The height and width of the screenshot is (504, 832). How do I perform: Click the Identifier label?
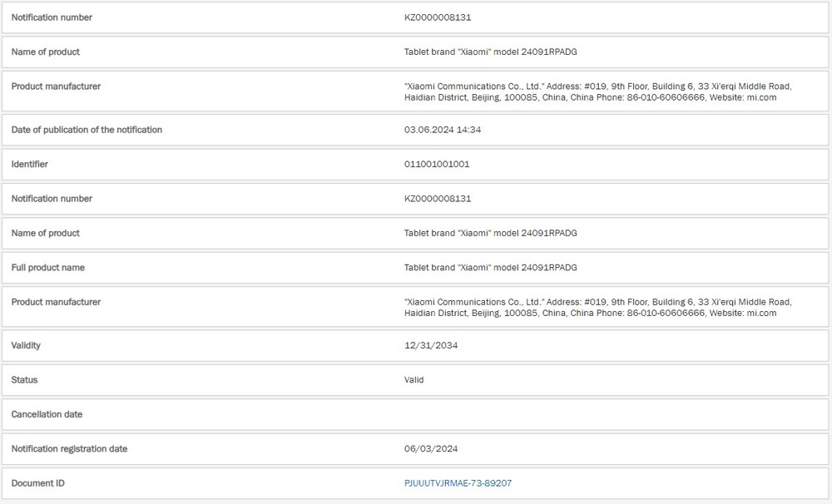(29, 165)
